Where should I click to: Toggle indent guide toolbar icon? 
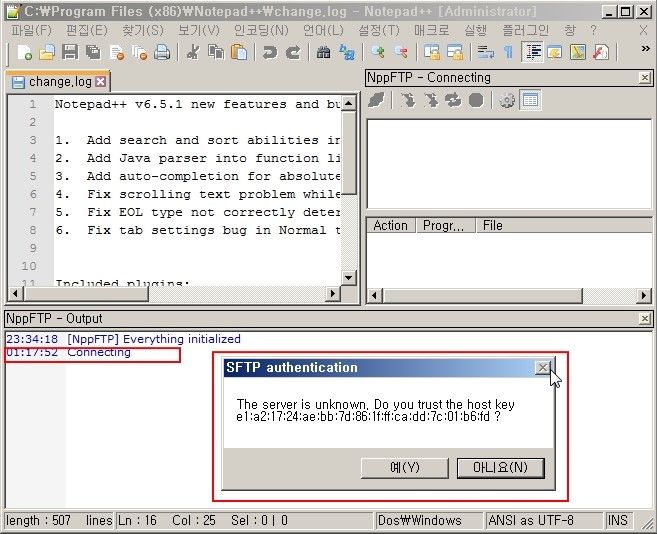[x=532, y=52]
